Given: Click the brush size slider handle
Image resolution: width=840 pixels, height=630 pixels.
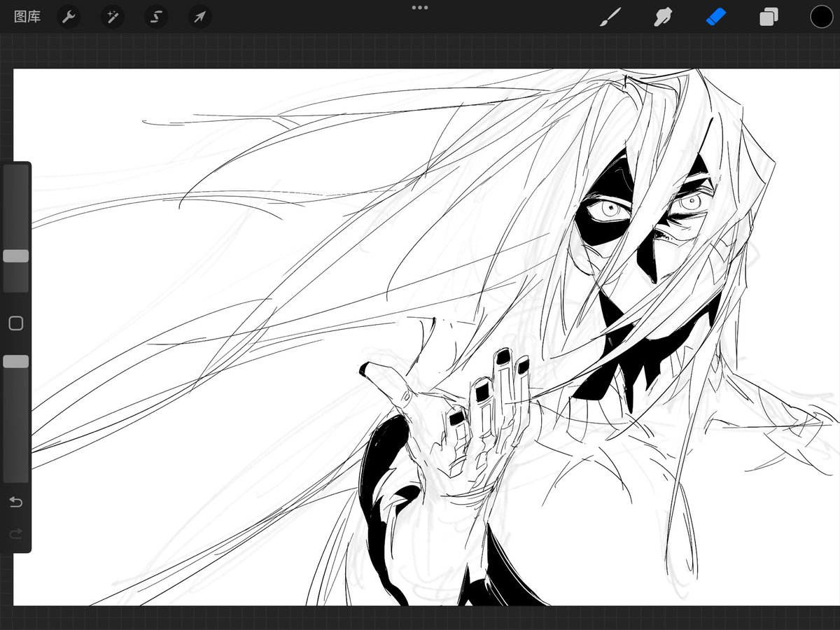Looking at the screenshot, I should (x=15, y=256).
